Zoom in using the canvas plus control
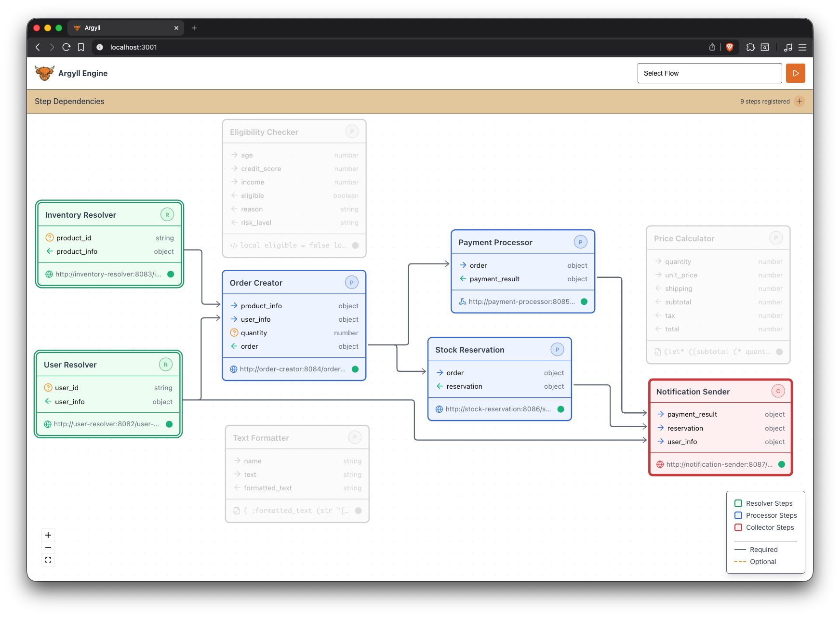840x617 pixels. 48,535
